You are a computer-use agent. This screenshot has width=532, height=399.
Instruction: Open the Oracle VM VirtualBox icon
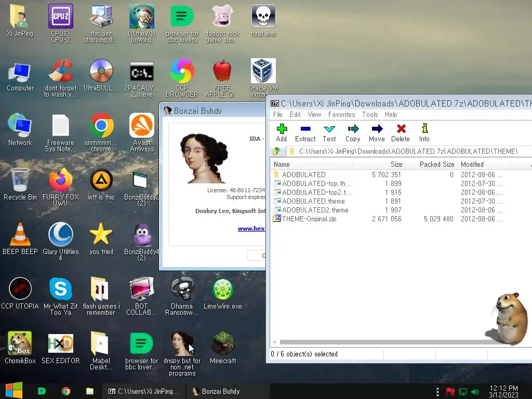pos(263,76)
